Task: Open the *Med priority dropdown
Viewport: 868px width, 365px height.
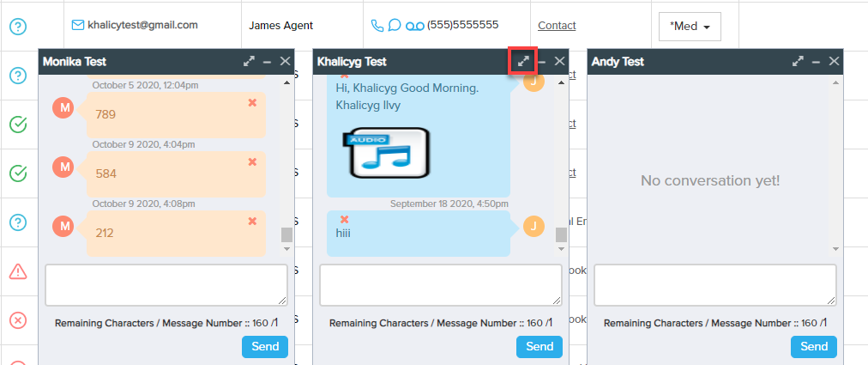Action: (690, 27)
